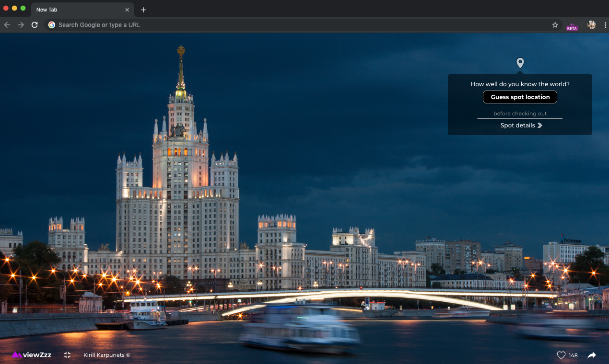Screen dimensions: 609x364
Task: Open photographer Kirill Karpunets credit
Action: pos(106,355)
